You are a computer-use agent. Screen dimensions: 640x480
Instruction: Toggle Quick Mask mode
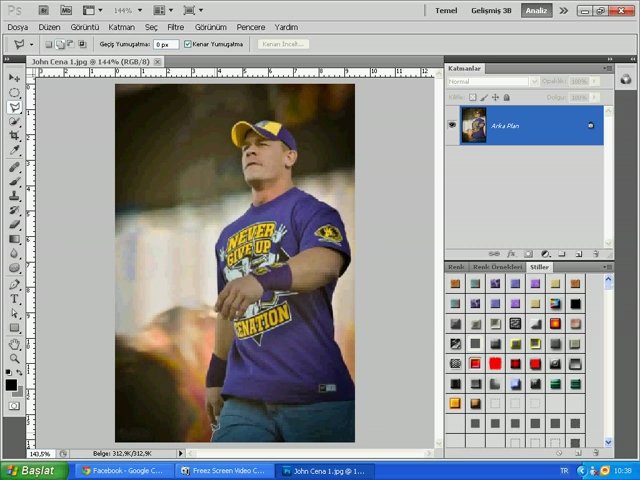14,406
